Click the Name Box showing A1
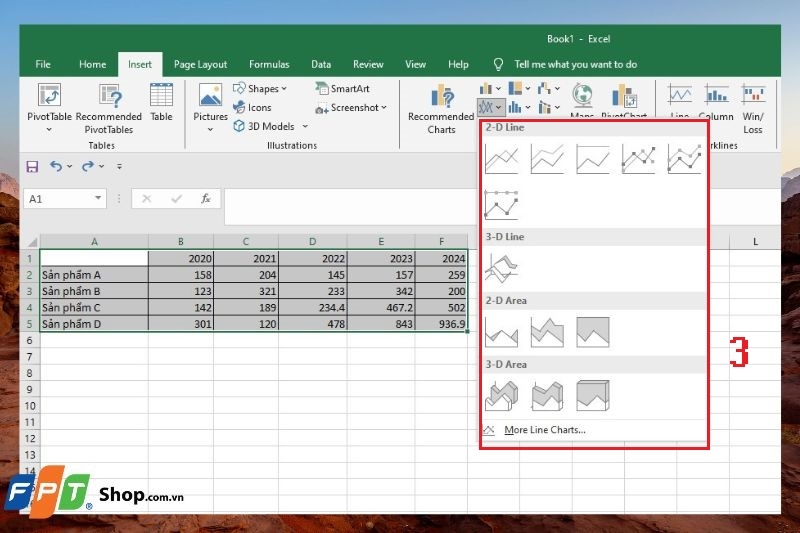 pyautogui.click(x=58, y=199)
